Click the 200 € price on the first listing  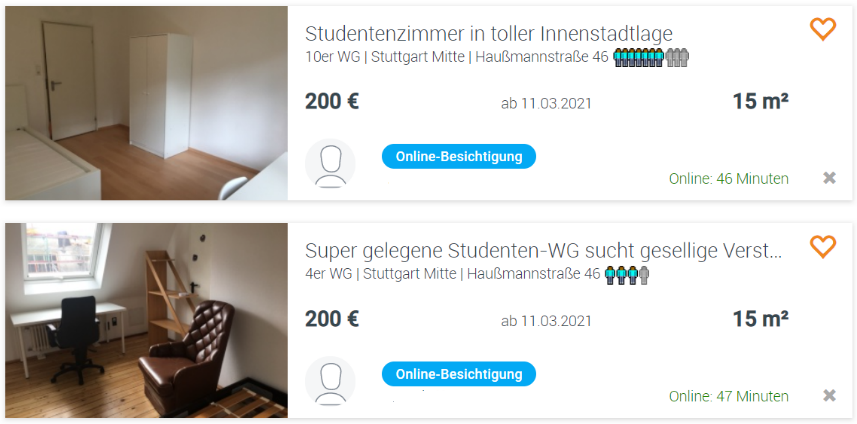(332, 101)
